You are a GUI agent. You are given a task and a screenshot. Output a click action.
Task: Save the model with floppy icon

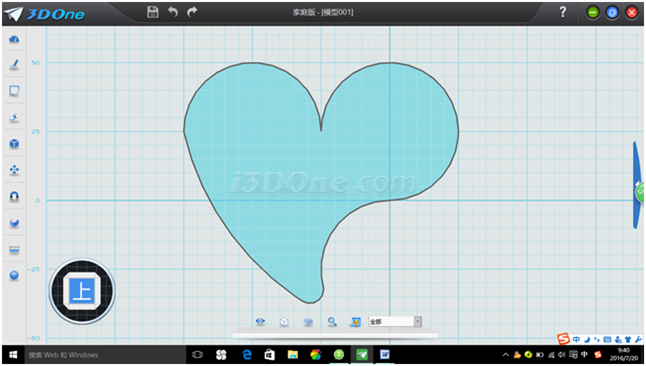pyautogui.click(x=153, y=12)
